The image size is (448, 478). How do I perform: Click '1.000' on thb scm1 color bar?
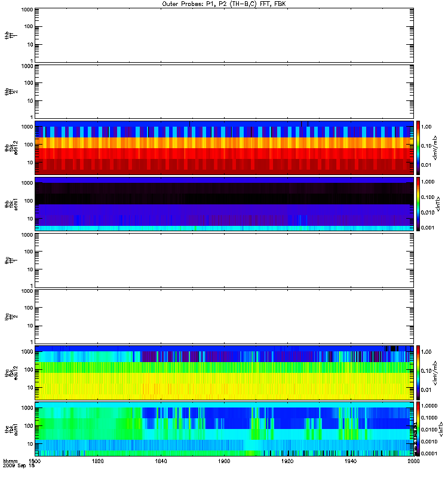click(x=428, y=182)
